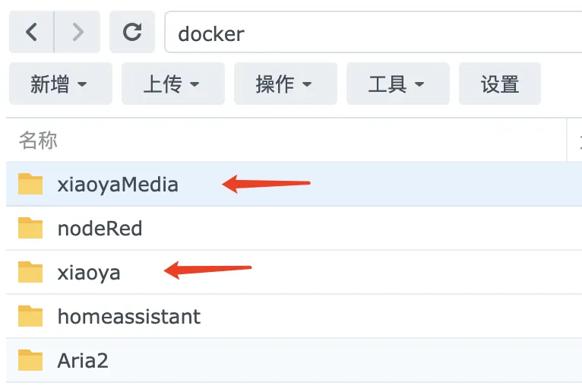Select the xiaoya folder name
The image size is (582, 392).
[x=89, y=272]
